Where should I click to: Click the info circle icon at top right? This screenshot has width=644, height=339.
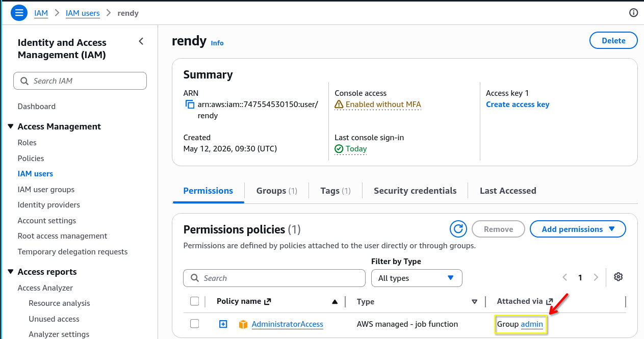pos(634,13)
